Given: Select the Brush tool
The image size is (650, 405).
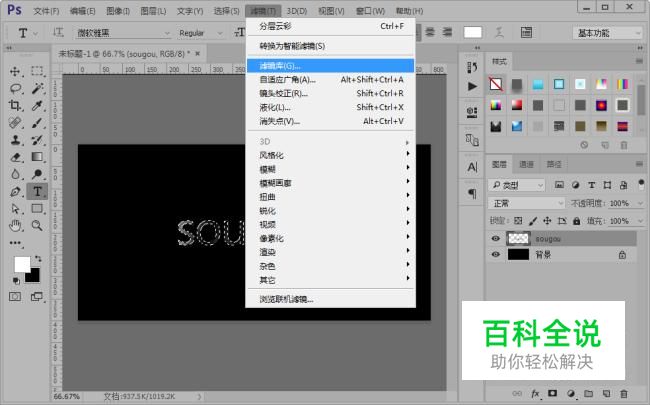Looking at the screenshot, I should 37,123.
